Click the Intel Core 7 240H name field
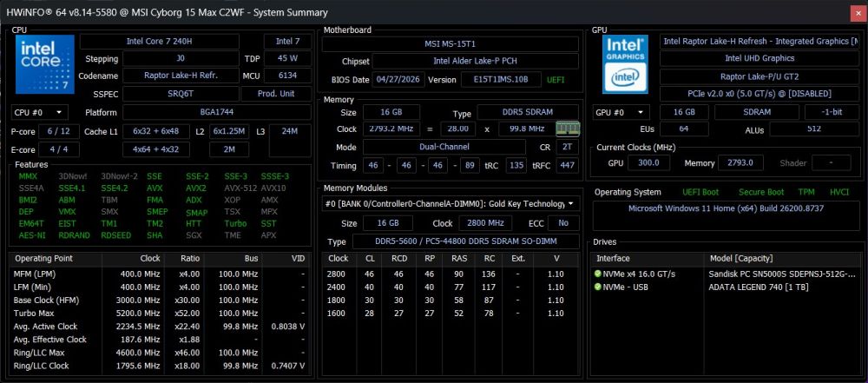Image resolution: width=868 pixels, height=383 pixels. (160, 42)
